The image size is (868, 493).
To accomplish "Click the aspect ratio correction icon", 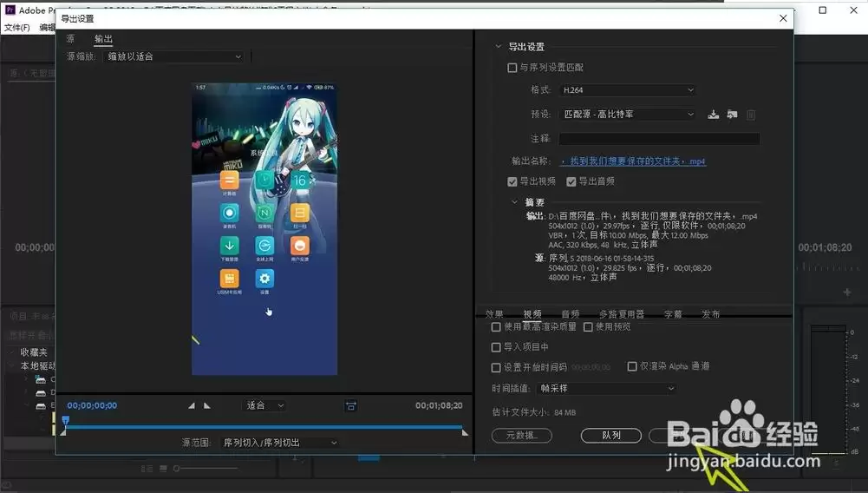I will [x=350, y=406].
